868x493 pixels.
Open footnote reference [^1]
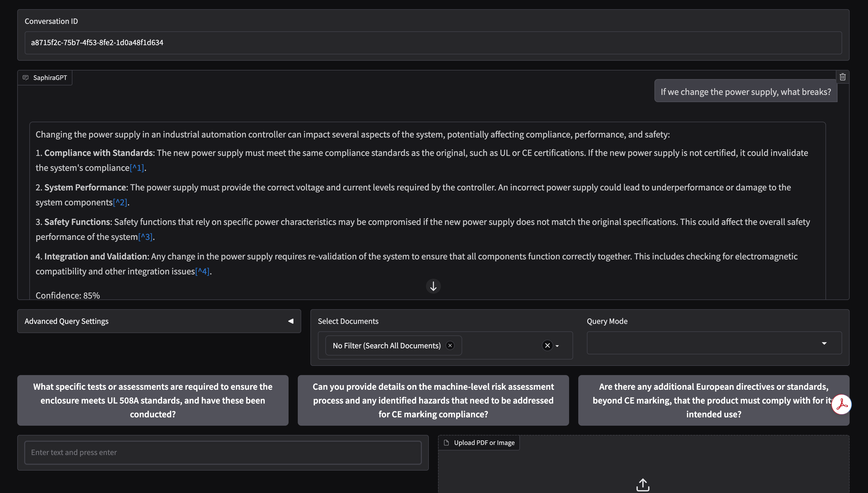click(x=137, y=168)
